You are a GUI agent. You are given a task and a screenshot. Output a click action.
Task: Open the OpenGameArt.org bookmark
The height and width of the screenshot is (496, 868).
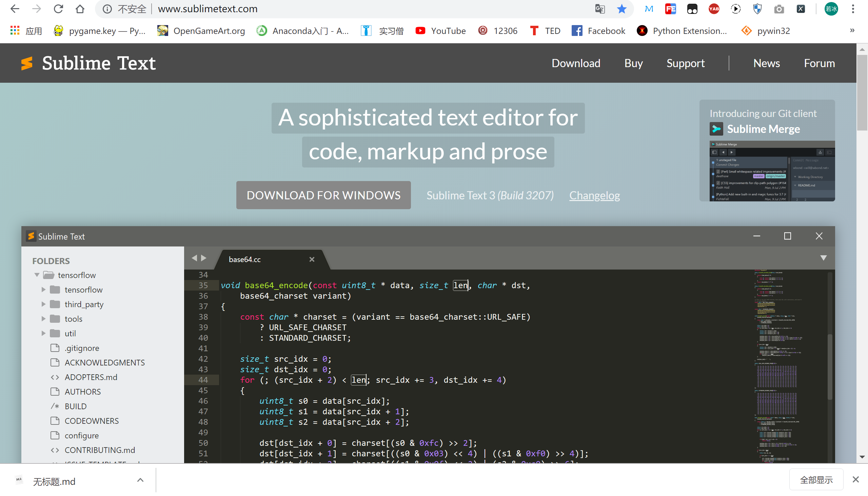tap(201, 31)
